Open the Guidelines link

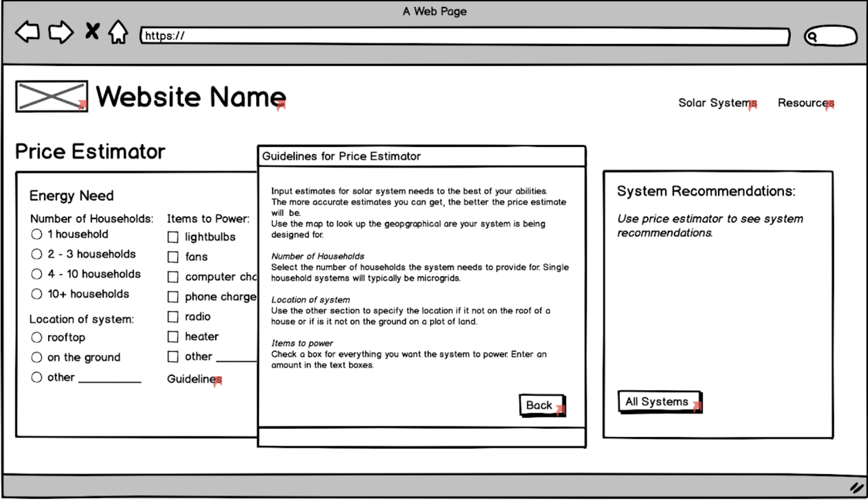coord(194,379)
